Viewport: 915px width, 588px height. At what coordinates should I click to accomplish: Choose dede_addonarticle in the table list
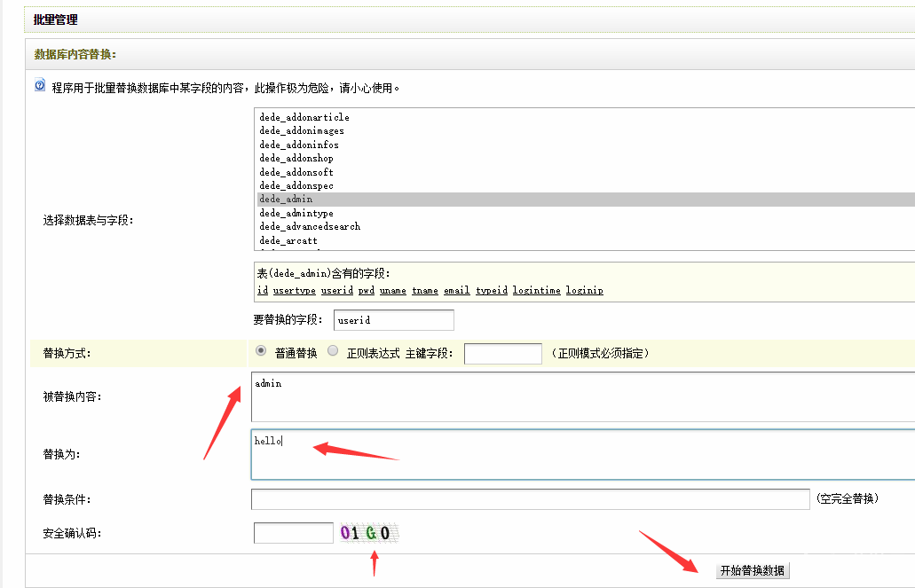pyautogui.click(x=304, y=117)
